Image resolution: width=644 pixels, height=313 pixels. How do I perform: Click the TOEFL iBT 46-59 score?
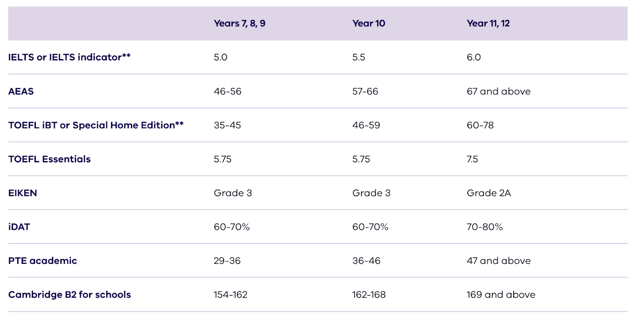click(366, 125)
